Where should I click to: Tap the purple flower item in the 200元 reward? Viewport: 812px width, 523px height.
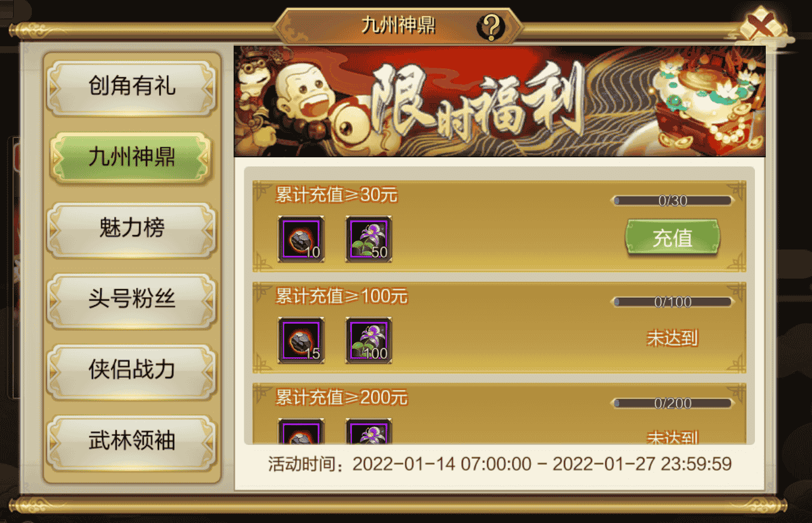tap(369, 431)
